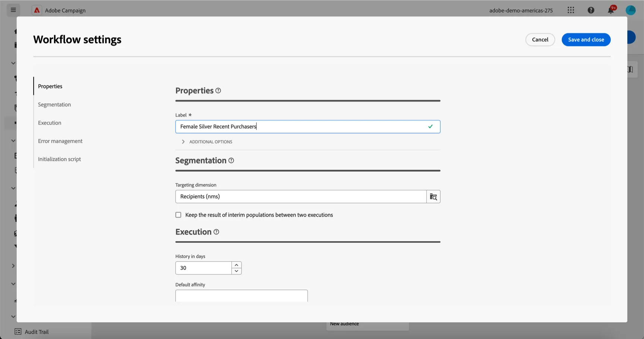
Task: Click Save and close button
Action: point(586,40)
